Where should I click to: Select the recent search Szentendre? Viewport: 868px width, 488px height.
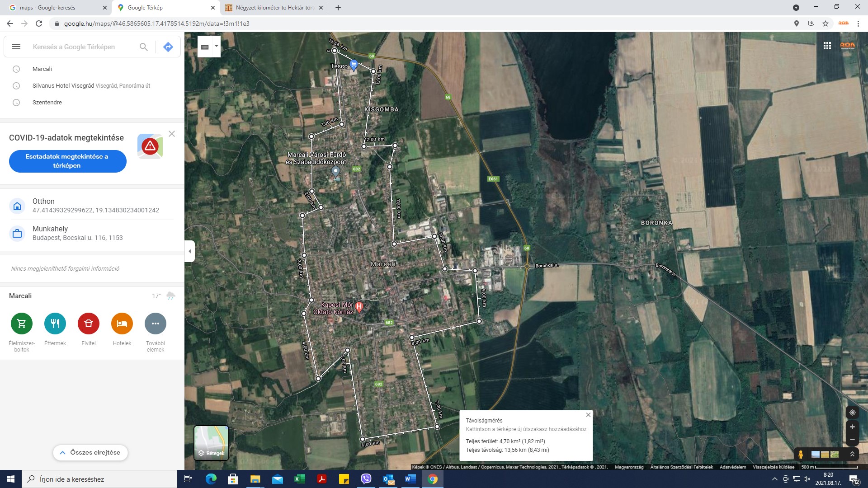coord(47,103)
